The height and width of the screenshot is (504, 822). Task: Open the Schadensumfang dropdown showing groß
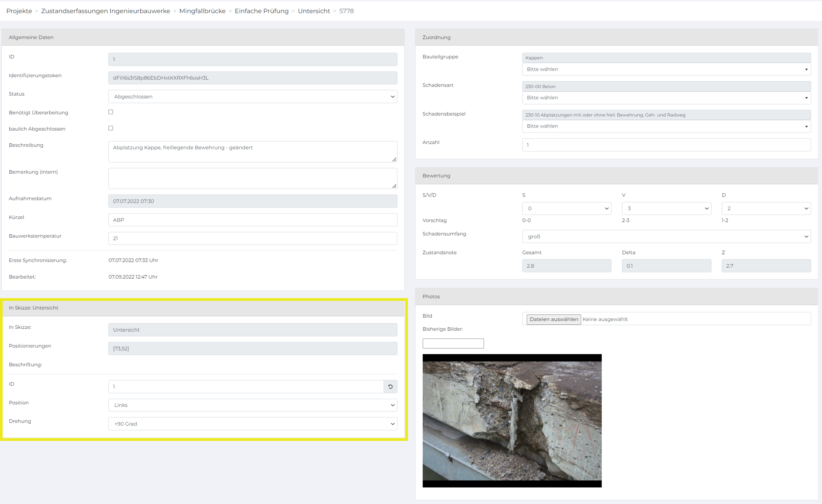pyautogui.click(x=666, y=236)
